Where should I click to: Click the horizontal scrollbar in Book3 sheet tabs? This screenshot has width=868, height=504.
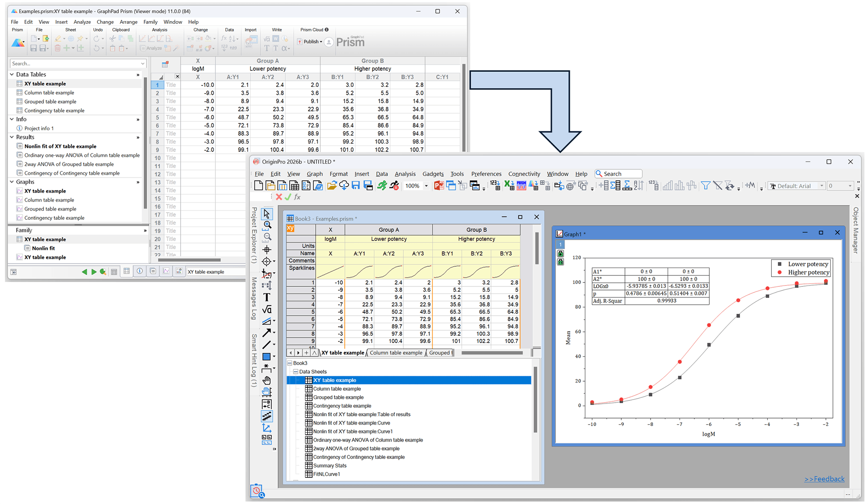click(x=492, y=353)
